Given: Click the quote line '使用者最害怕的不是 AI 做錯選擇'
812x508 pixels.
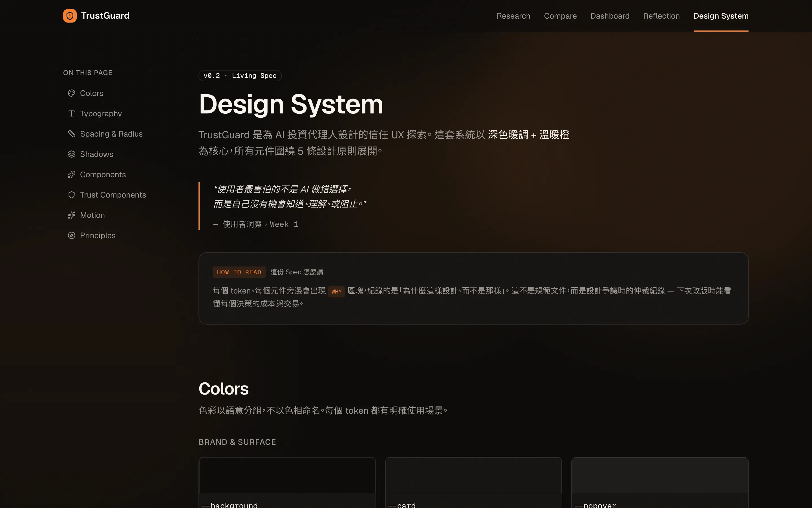Looking at the screenshot, I should [282, 189].
